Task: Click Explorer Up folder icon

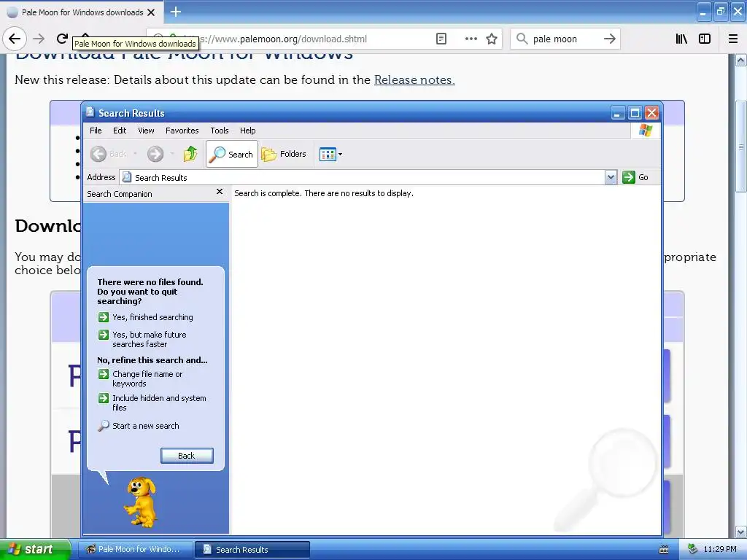Action: click(x=190, y=153)
